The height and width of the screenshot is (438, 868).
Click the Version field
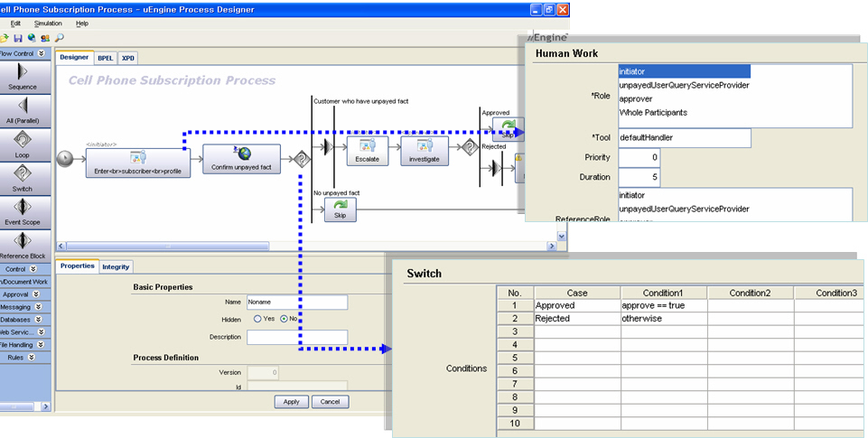point(263,373)
